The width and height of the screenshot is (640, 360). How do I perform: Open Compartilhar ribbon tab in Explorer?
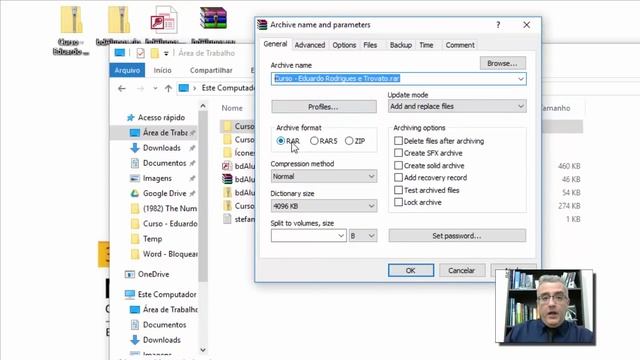pyautogui.click(x=211, y=70)
